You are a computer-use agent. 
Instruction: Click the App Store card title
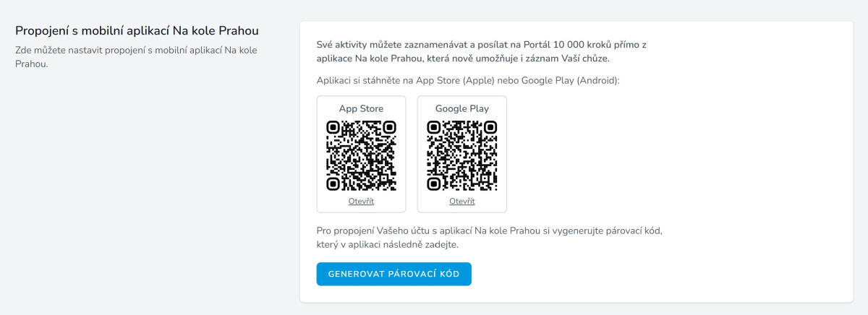click(361, 108)
